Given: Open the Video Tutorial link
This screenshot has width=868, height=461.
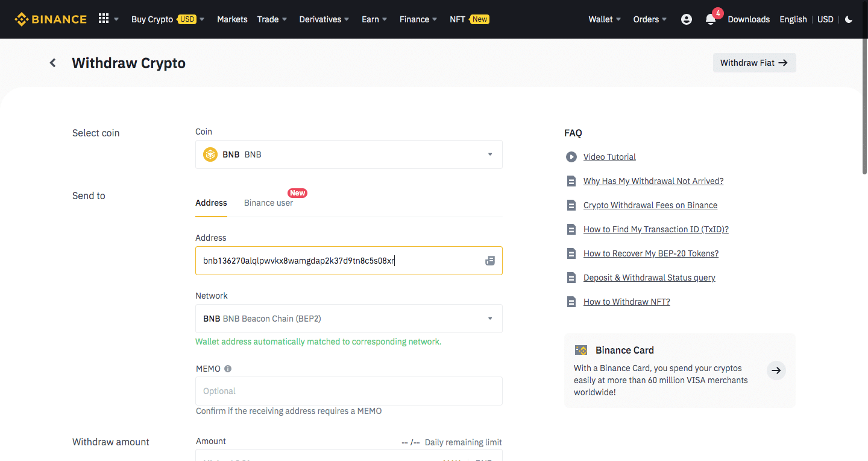Looking at the screenshot, I should tap(609, 157).
